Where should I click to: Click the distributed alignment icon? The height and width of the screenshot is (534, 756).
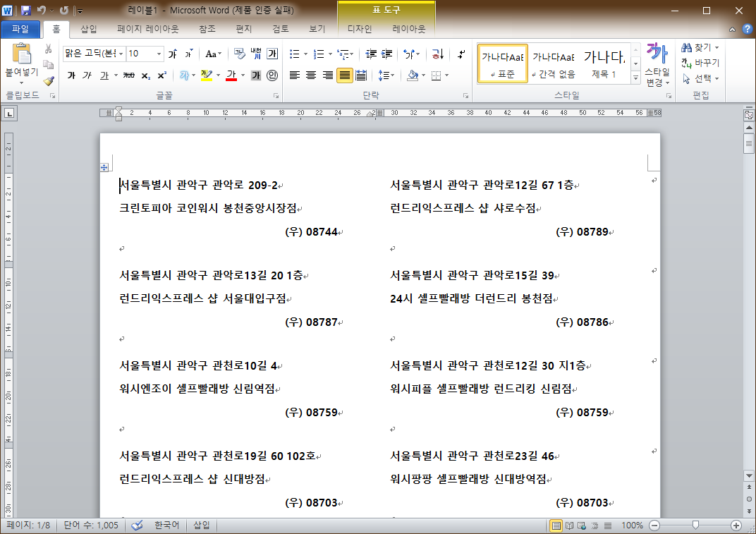[x=360, y=75]
